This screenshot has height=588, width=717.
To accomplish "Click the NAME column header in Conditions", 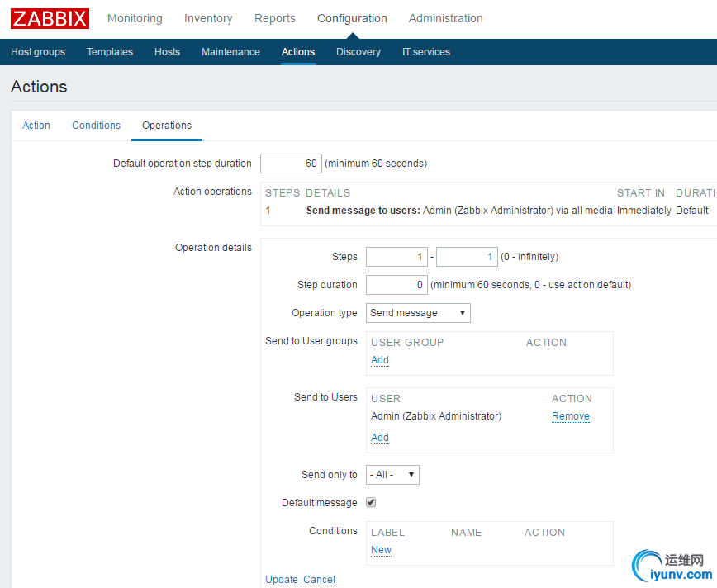I will (x=466, y=533).
